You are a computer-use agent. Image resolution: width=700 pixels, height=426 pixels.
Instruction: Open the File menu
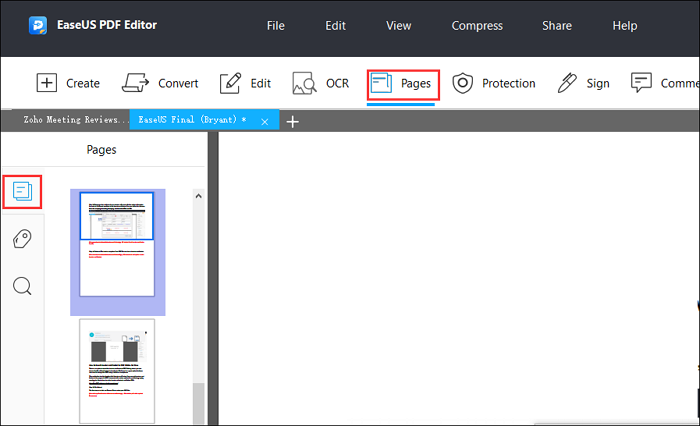point(275,26)
